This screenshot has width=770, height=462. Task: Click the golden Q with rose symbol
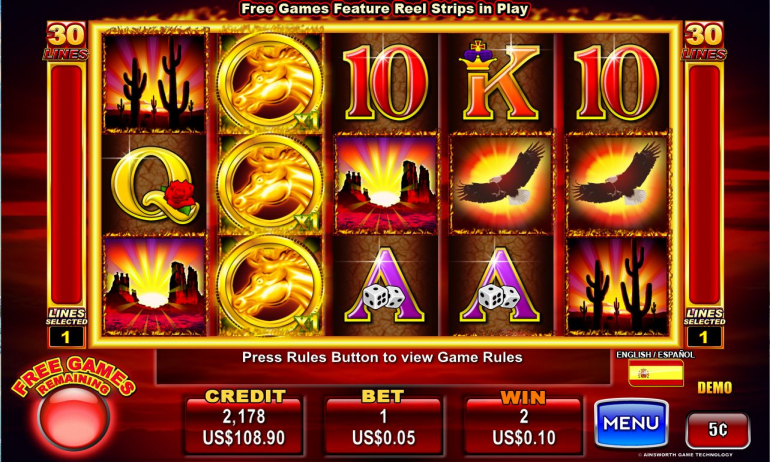155,185
